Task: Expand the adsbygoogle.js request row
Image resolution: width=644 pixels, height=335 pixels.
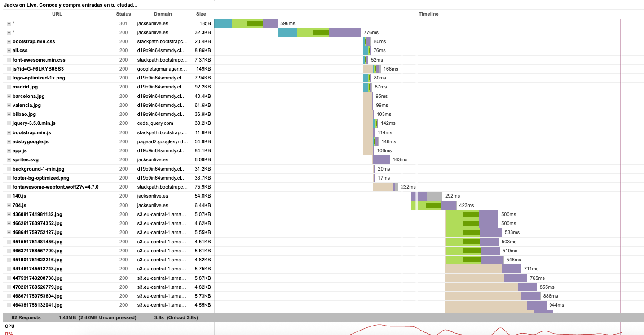Action: [8, 141]
